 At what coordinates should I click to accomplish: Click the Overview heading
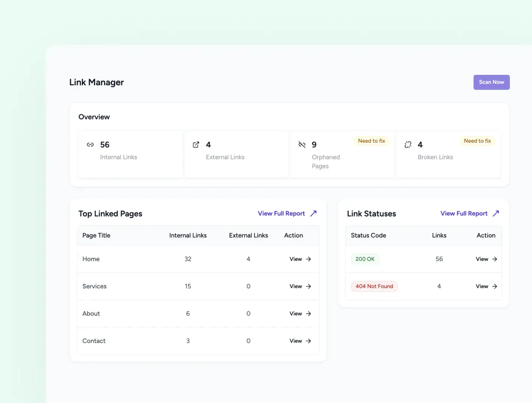[94, 117]
